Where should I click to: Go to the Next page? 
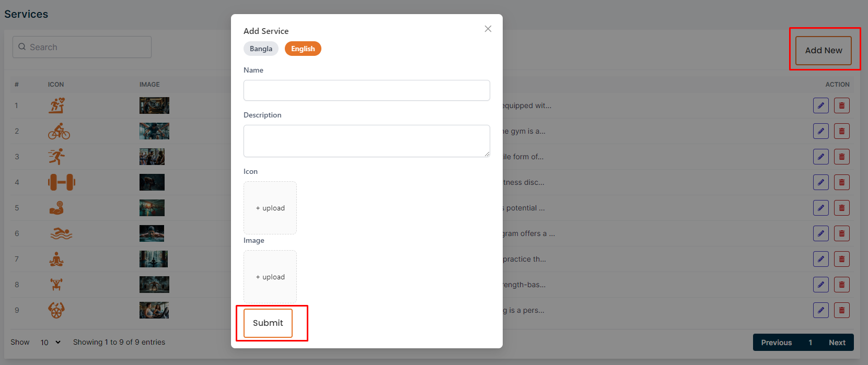point(837,343)
